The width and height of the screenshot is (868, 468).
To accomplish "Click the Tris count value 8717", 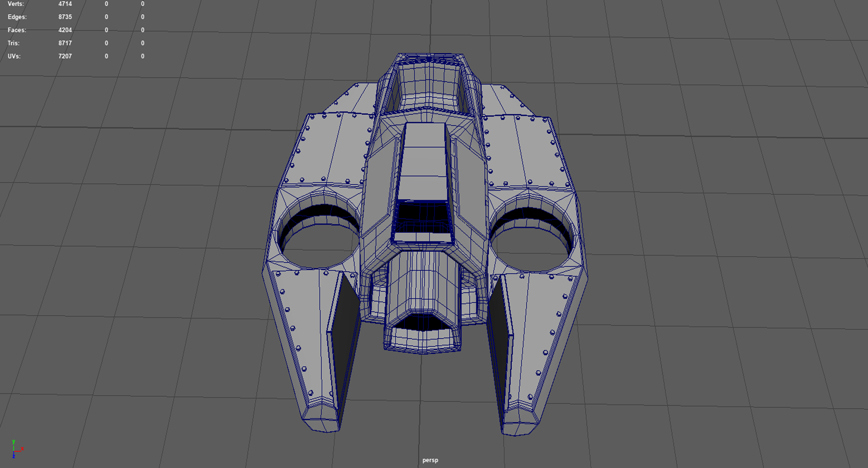I will click(x=65, y=43).
